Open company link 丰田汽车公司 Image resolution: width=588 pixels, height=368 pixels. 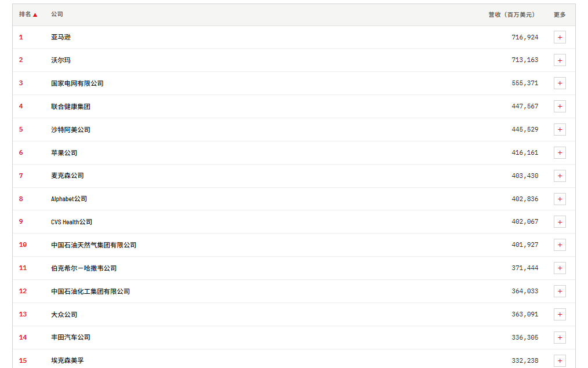coord(71,337)
